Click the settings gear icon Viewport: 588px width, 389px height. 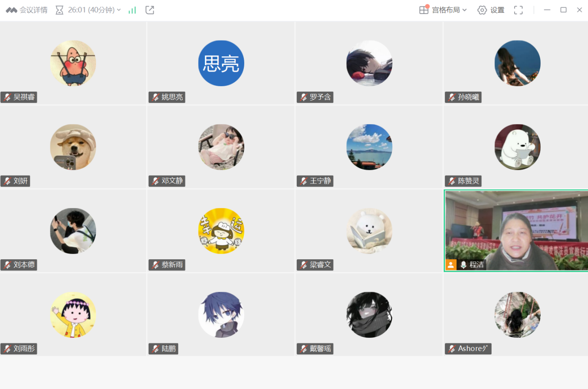[x=482, y=10]
